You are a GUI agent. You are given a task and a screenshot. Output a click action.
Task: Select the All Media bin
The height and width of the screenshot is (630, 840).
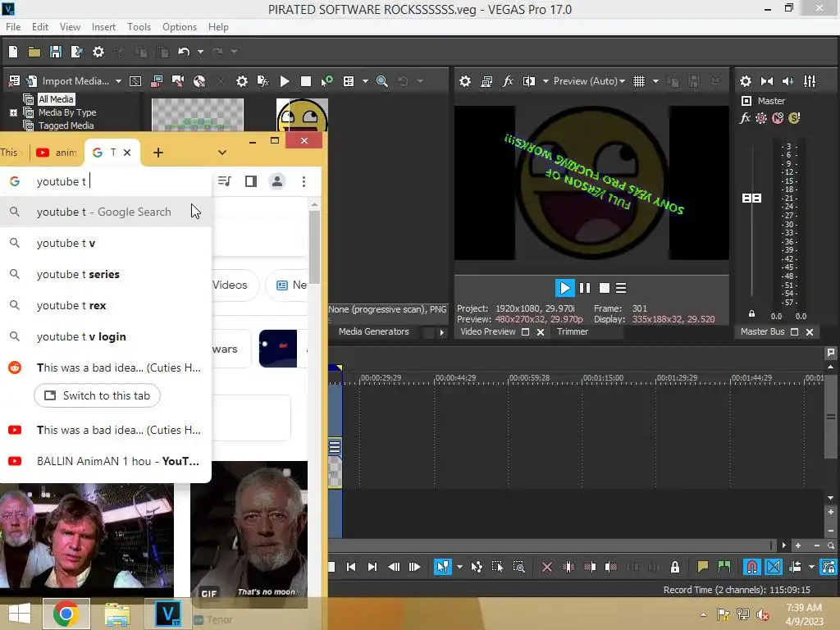(57, 99)
